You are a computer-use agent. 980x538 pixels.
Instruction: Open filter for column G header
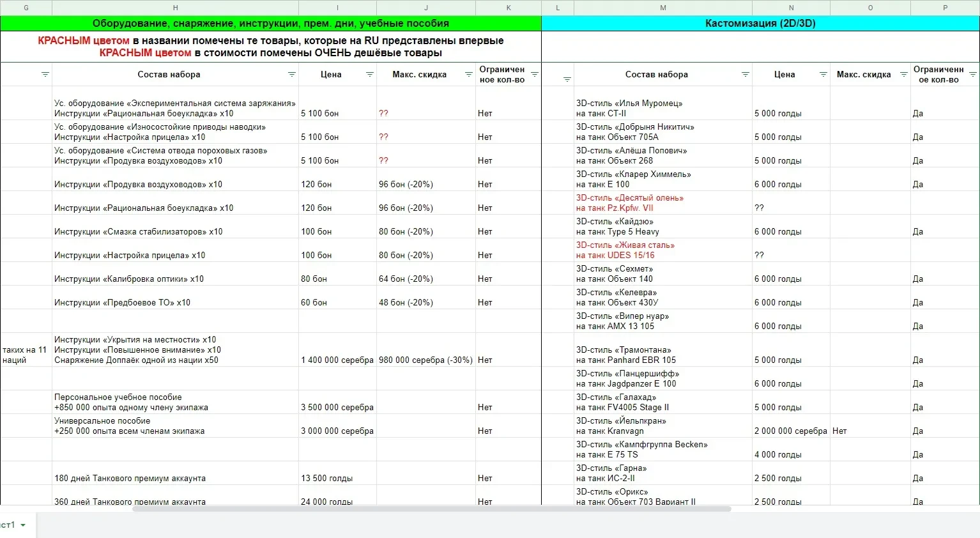pyautogui.click(x=45, y=75)
